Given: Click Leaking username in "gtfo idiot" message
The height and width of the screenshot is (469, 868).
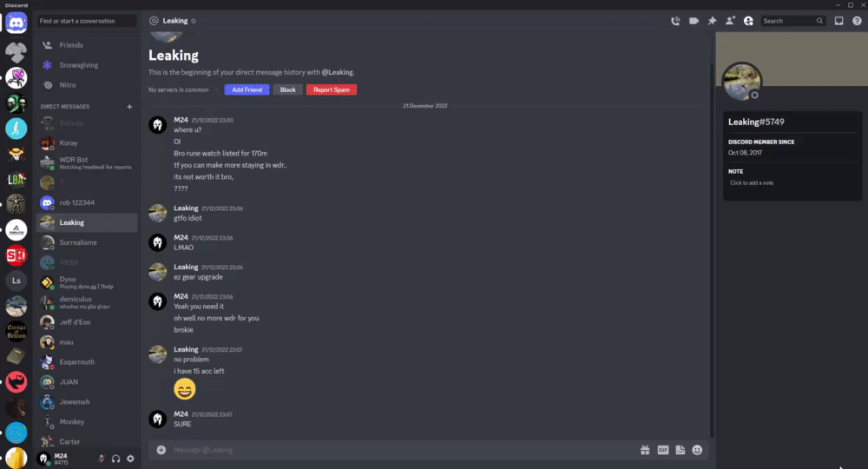Looking at the screenshot, I should (x=186, y=208).
